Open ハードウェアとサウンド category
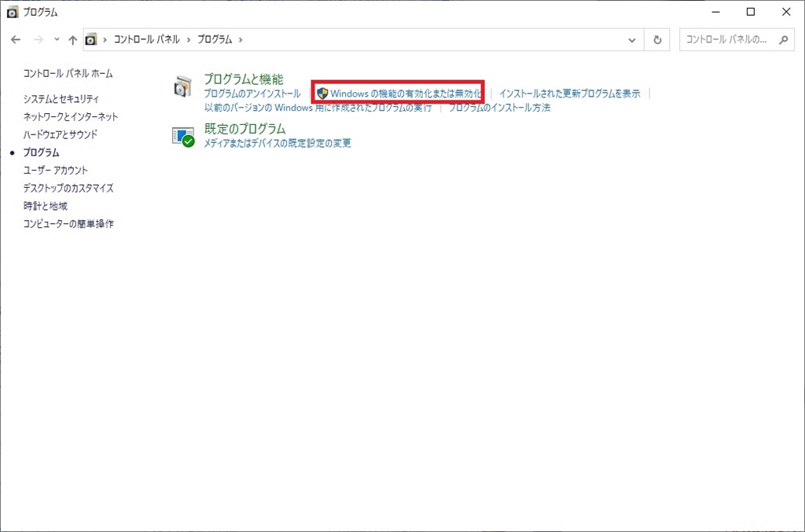Viewport: 805px width, 532px height. click(60, 134)
